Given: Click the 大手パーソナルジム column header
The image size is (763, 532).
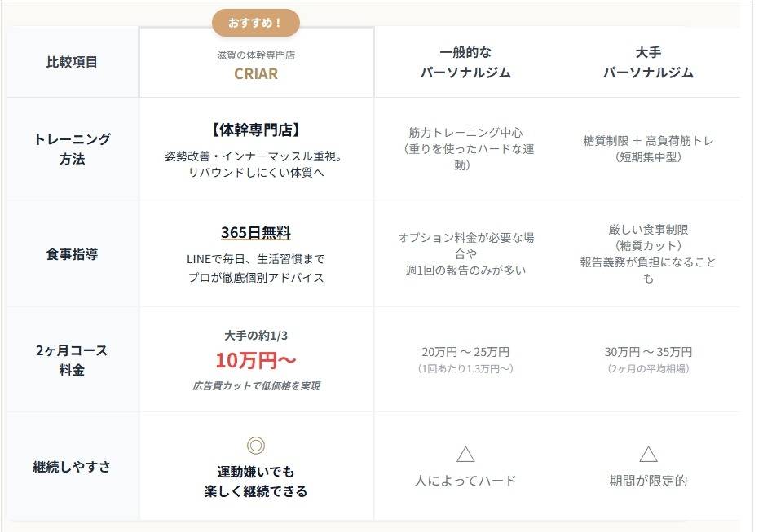Looking at the screenshot, I should 648,62.
